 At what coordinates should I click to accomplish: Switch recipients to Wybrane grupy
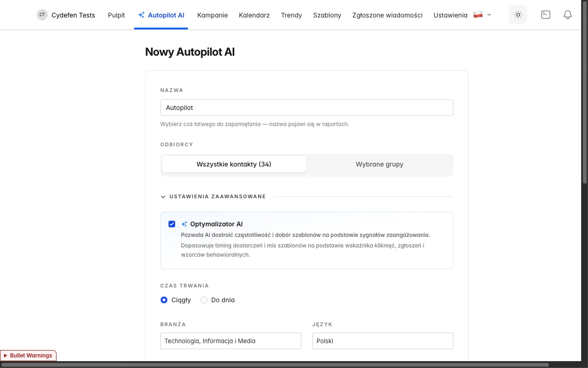(x=379, y=164)
